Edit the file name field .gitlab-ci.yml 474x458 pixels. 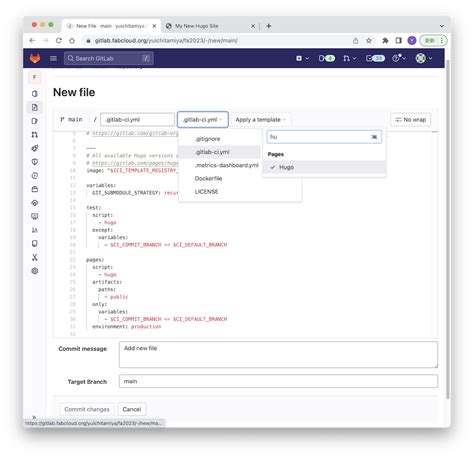137,120
